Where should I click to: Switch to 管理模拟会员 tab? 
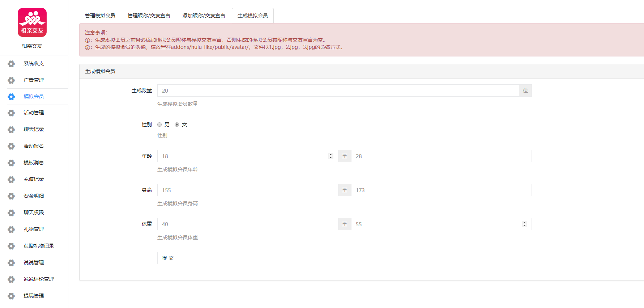tap(100, 16)
